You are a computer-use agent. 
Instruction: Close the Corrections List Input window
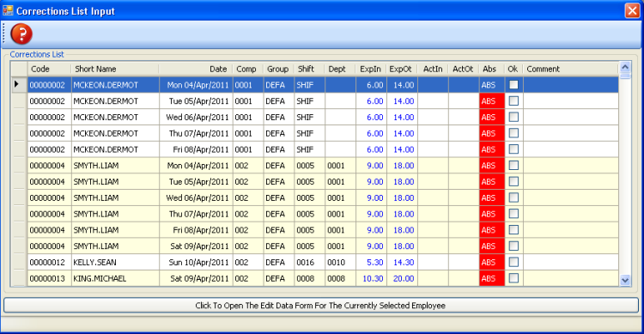pos(632,10)
